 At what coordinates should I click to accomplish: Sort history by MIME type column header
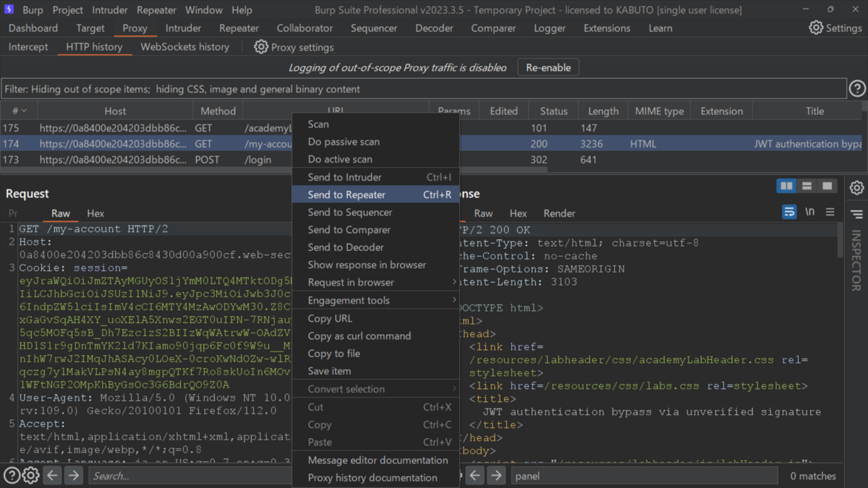click(x=659, y=111)
